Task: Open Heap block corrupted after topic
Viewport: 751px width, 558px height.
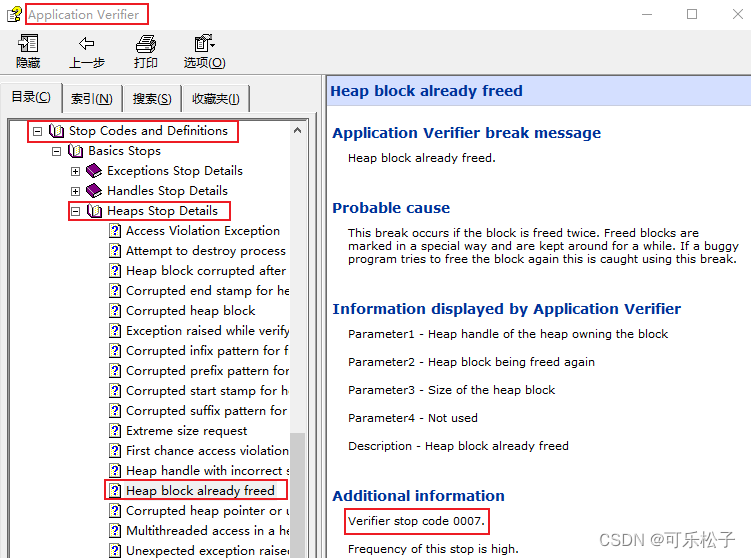Action: [206, 271]
